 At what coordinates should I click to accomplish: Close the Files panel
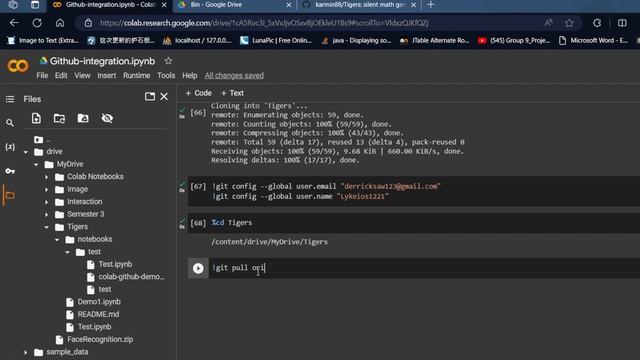tap(164, 96)
